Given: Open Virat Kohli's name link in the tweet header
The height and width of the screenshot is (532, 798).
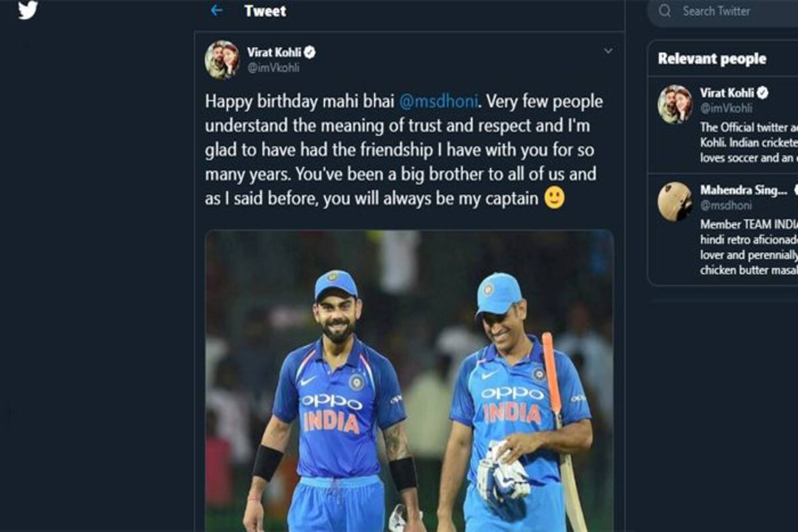Looking at the screenshot, I should point(274,52).
